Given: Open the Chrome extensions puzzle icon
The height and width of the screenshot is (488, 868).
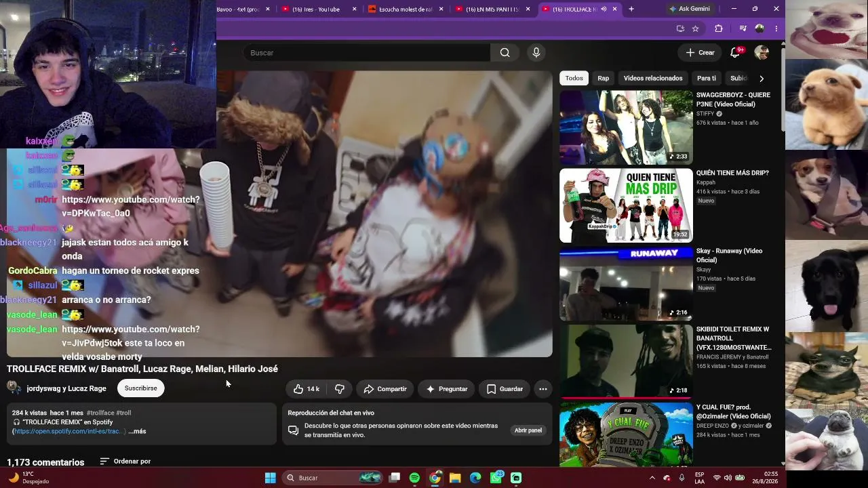Looking at the screenshot, I should pyautogui.click(x=719, y=28).
